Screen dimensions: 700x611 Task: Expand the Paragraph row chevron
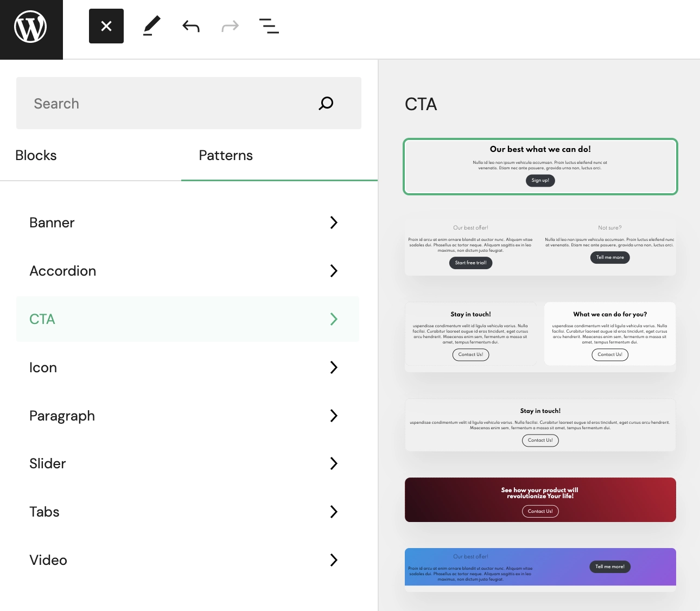pos(334,416)
